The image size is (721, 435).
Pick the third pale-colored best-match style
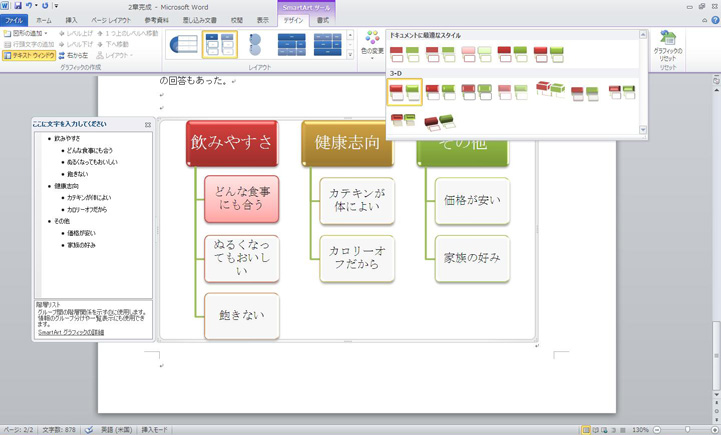[476, 54]
